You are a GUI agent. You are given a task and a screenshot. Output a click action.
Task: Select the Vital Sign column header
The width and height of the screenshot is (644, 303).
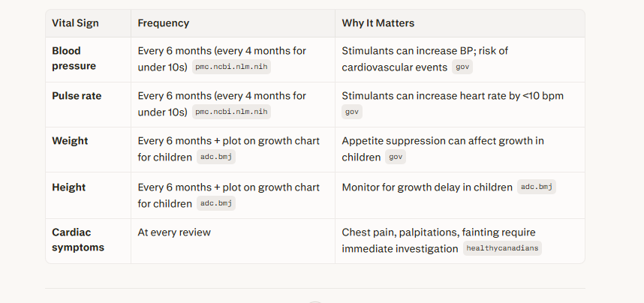pyautogui.click(x=75, y=23)
